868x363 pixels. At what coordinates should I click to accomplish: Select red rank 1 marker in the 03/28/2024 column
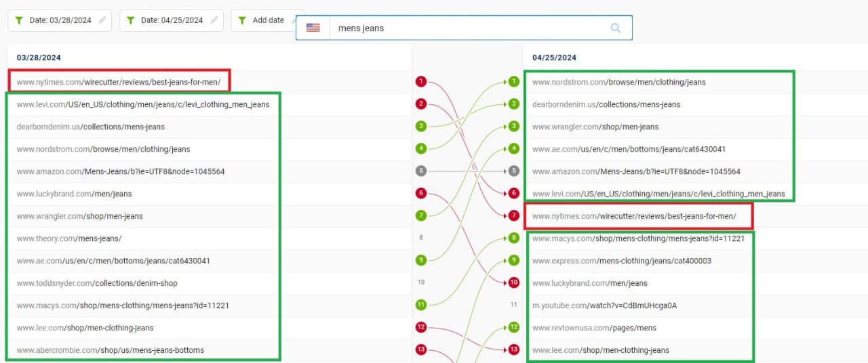tap(421, 82)
